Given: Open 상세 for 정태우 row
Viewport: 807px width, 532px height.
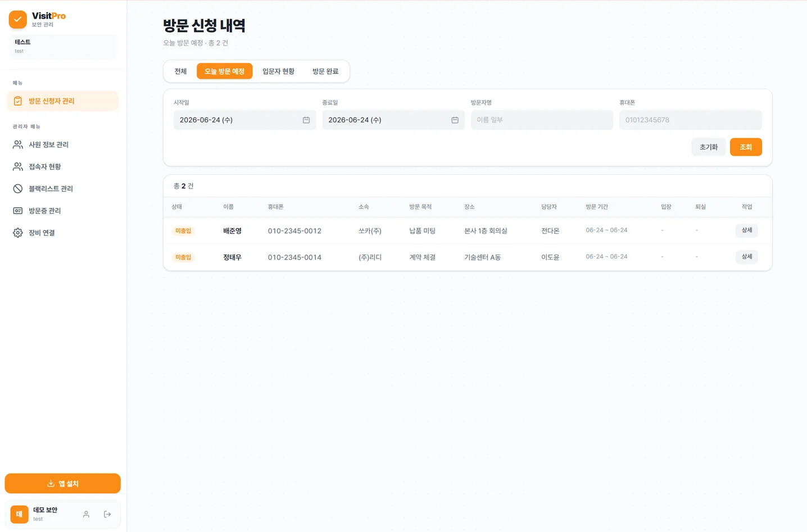Looking at the screenshot, I should click(747, 257).
